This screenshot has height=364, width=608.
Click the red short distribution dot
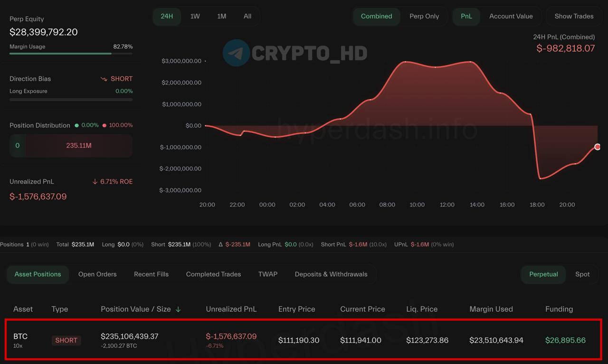pos(104,125)
